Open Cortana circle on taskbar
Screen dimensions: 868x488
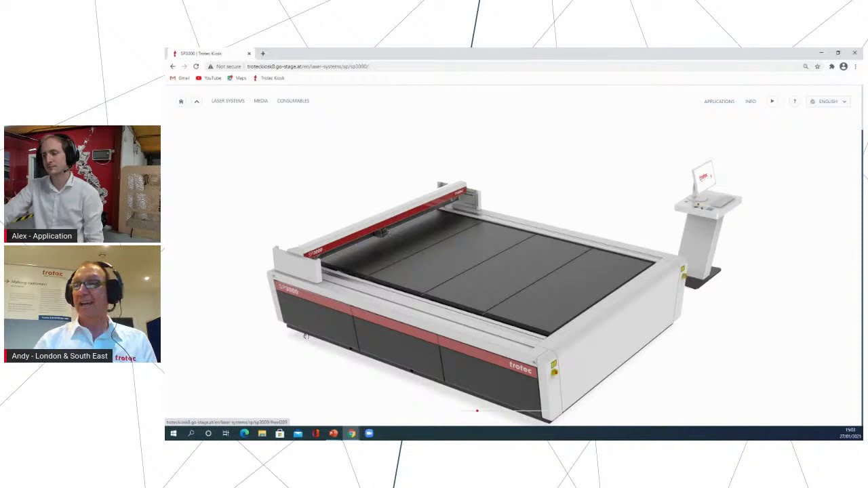(x=208, y=433)
